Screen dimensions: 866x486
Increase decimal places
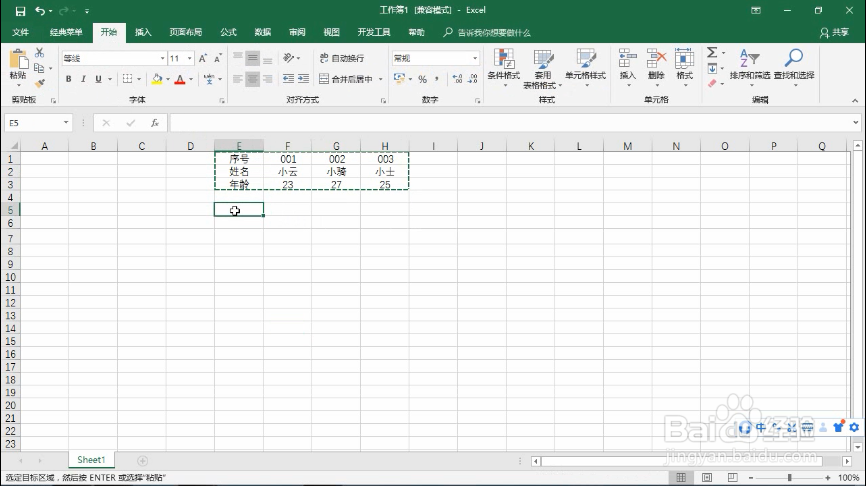[x=457, y=79]
